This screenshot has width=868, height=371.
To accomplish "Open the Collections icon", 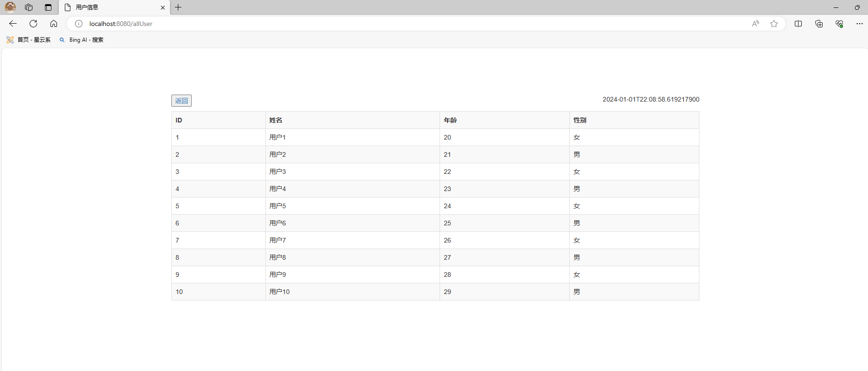I will 819,24.
